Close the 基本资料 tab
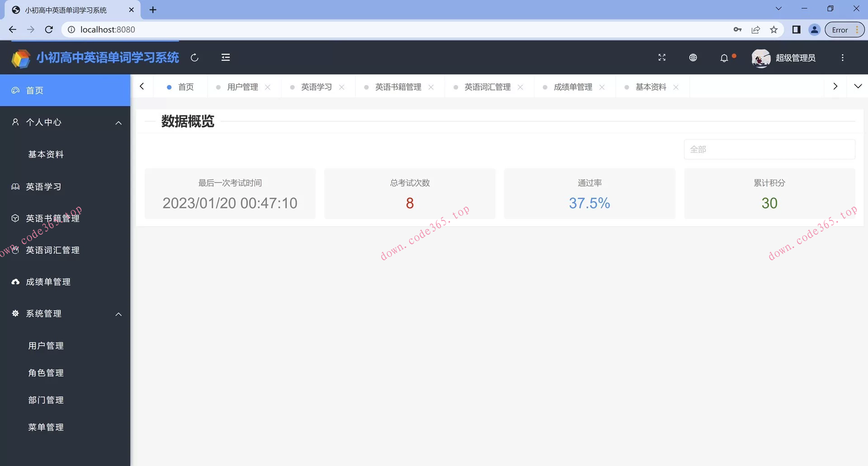 pyautogui.click(x=676, y=87)
